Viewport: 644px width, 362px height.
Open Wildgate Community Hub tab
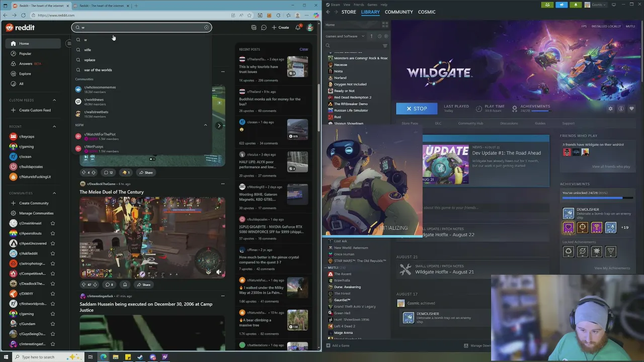point(470,123)
